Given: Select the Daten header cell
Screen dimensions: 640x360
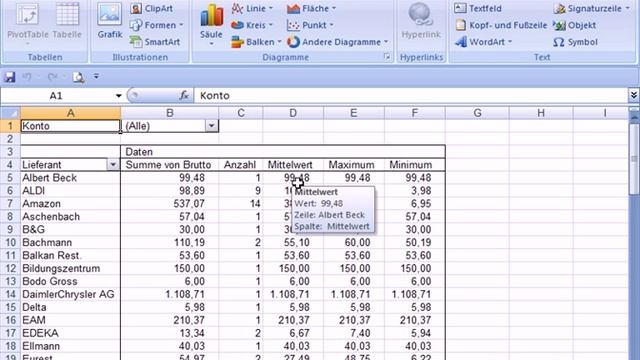Looking at the screenshot, I should (x=283, y=151).
